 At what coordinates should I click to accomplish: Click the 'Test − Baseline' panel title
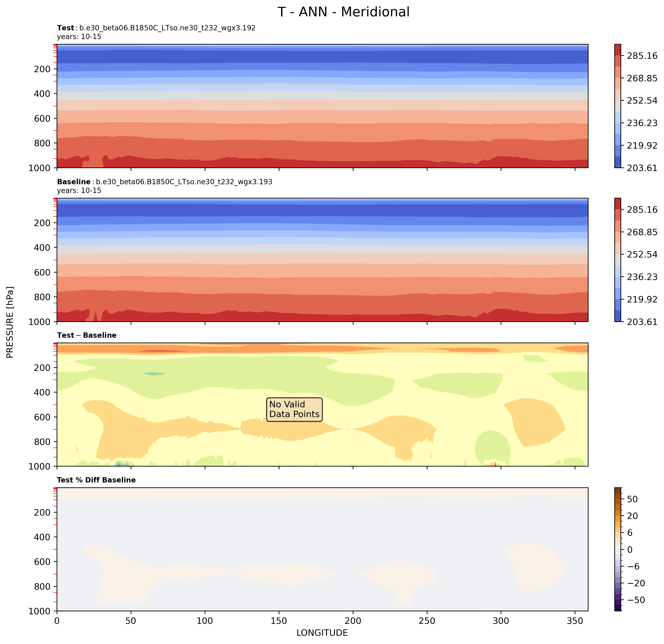tap(87, 335)
